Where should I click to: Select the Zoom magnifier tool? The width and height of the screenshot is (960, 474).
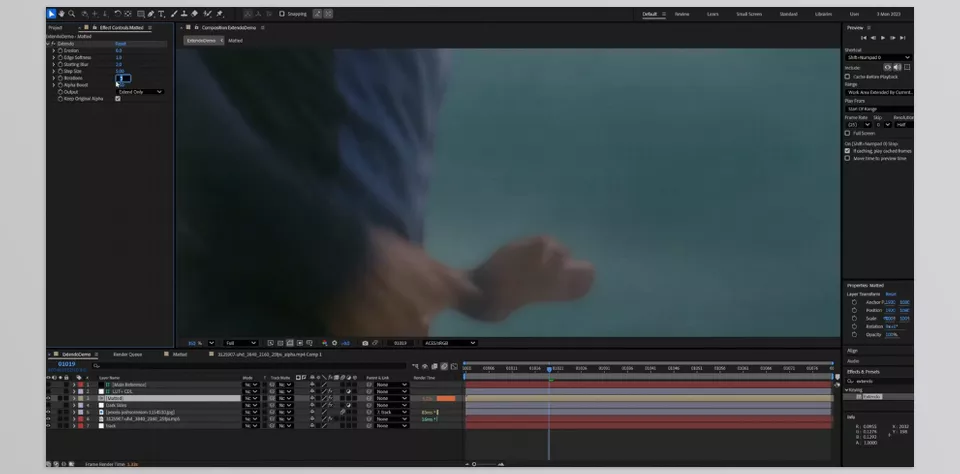[72, 13]
